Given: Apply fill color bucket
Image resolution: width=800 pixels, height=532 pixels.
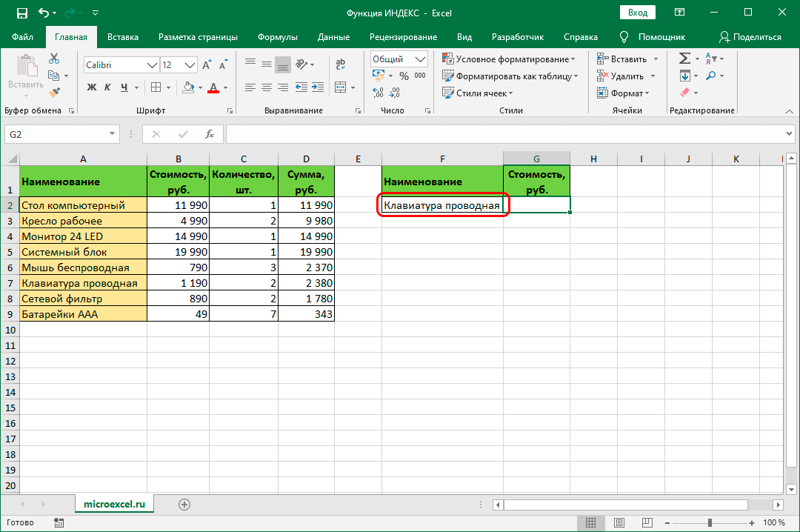Looking at the screenshot, I should tap(188, 87).
